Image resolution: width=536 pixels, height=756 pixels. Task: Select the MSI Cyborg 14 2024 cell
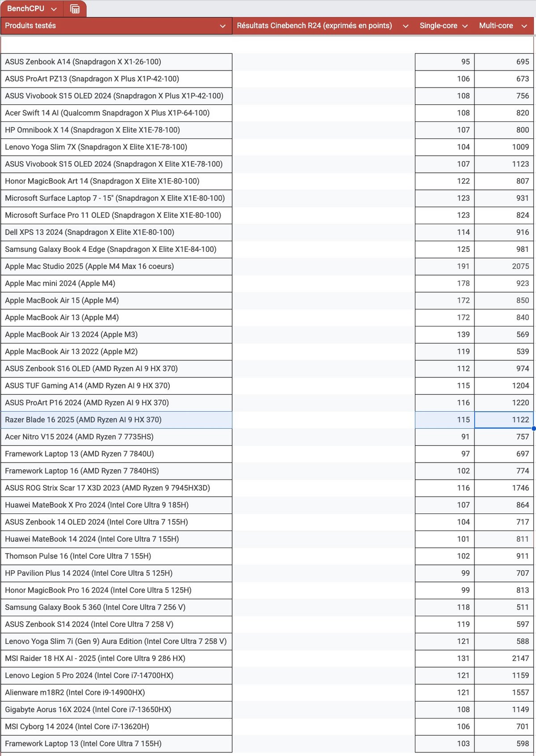click(116, 727)
